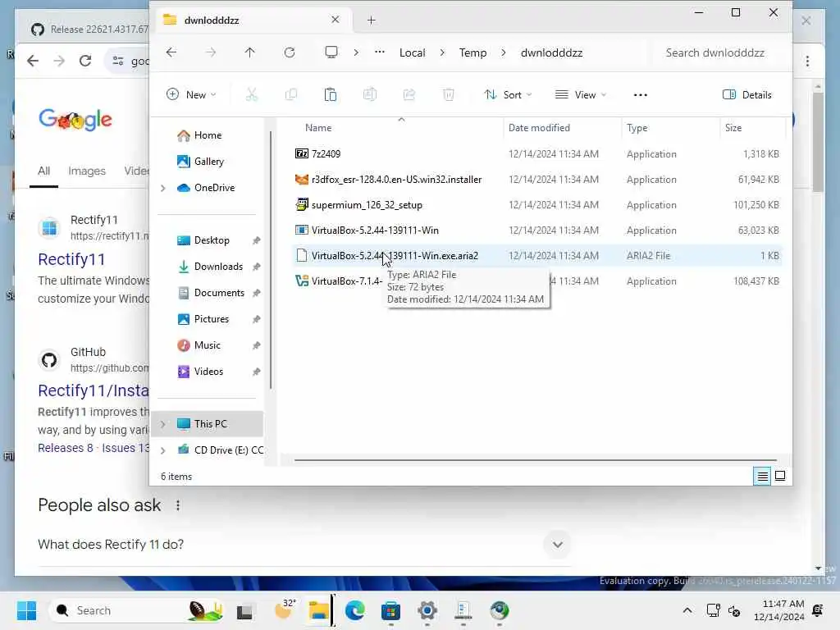This screenshot has width=840, height=630.
Task: Open Settings gear from taskbar
Action: coord(427,610)
